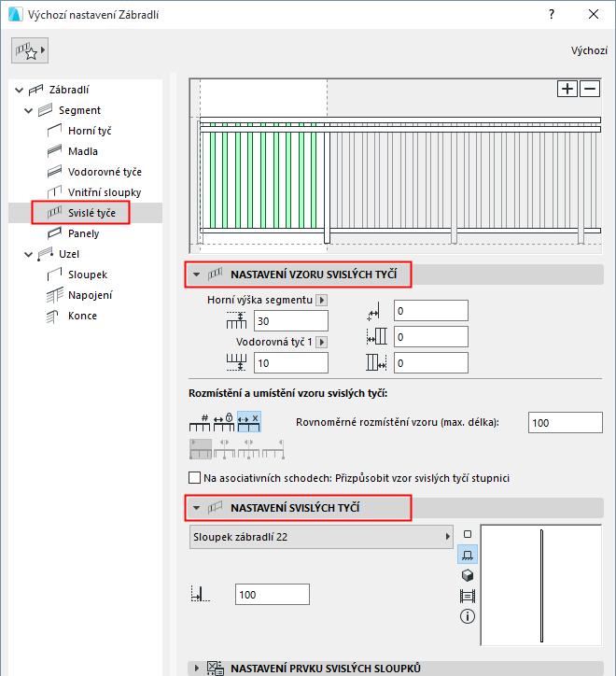Edit baluster offset field 100
Image resolution: width=616 pixels, height=676 pixels.
coord(273,595)
